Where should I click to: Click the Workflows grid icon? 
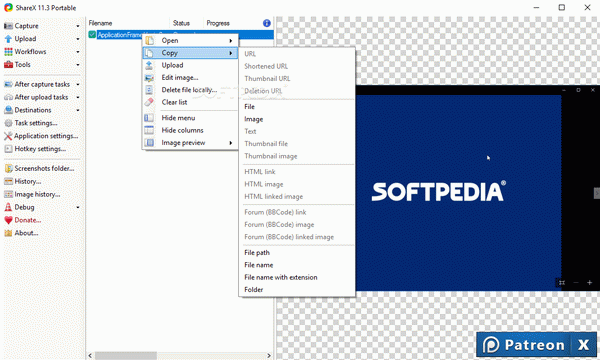pyautogui.click(x=8, y=52)
